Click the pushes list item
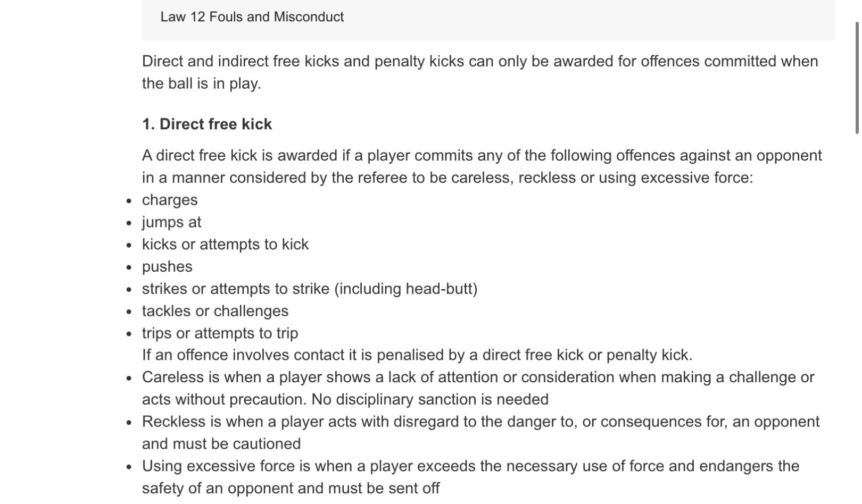The image size is (862, 504). point(167,267)
